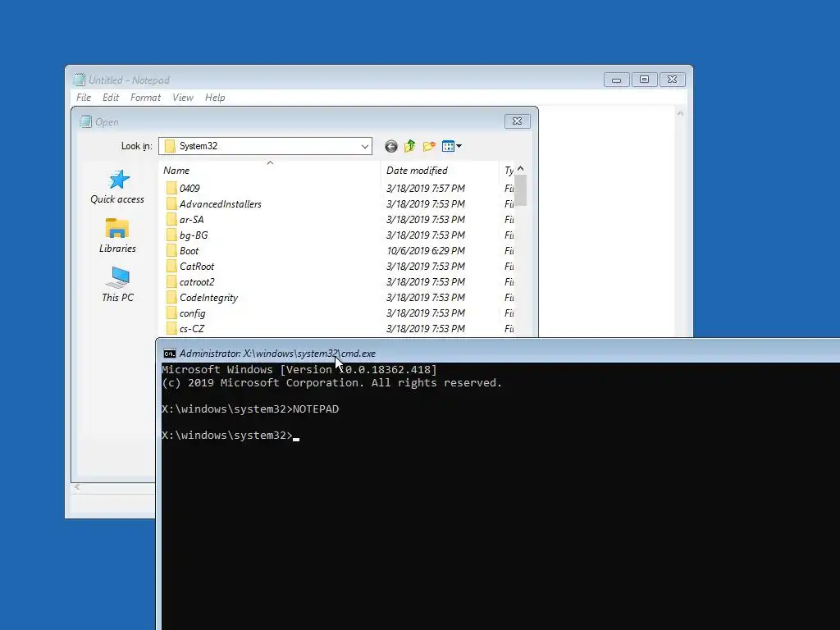The height and width of the screenshot is (630, 840).
Task: Click the Open dialog title icon
Action: (85, 121)
